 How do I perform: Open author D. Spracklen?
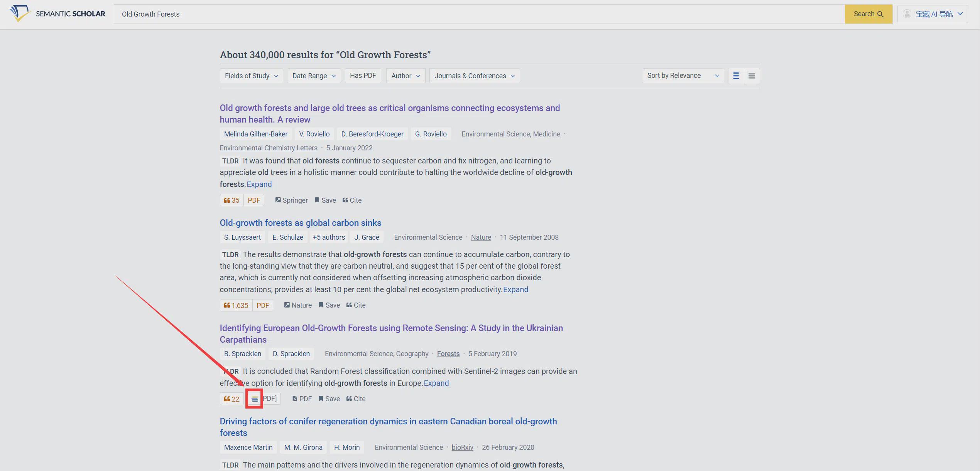(x=291, y=353)
